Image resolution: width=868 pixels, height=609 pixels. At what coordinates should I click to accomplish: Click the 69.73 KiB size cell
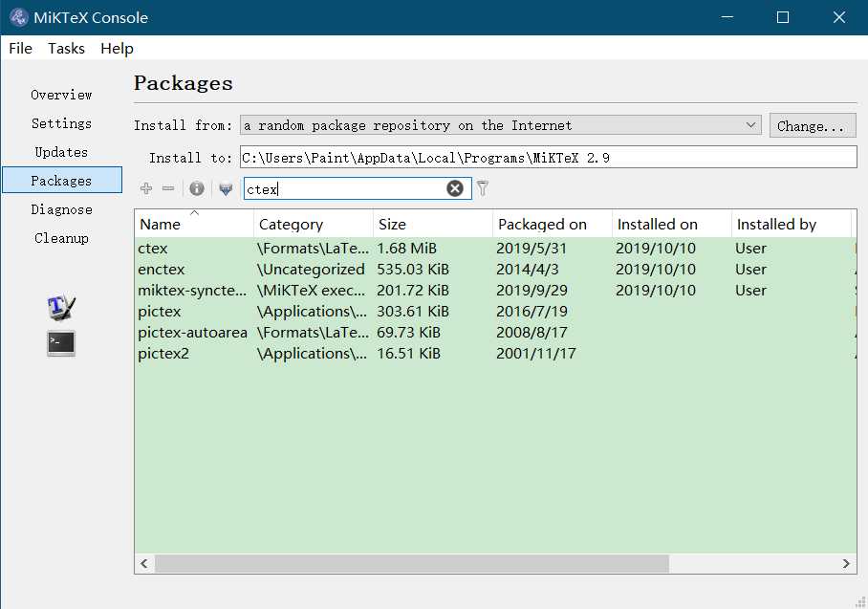click(408, 332)
